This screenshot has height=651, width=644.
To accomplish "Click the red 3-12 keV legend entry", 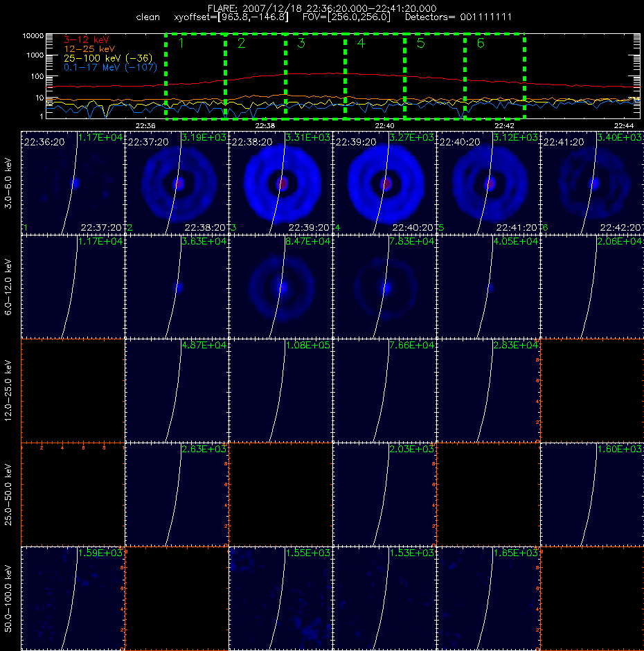I will (x=87, y=40).
